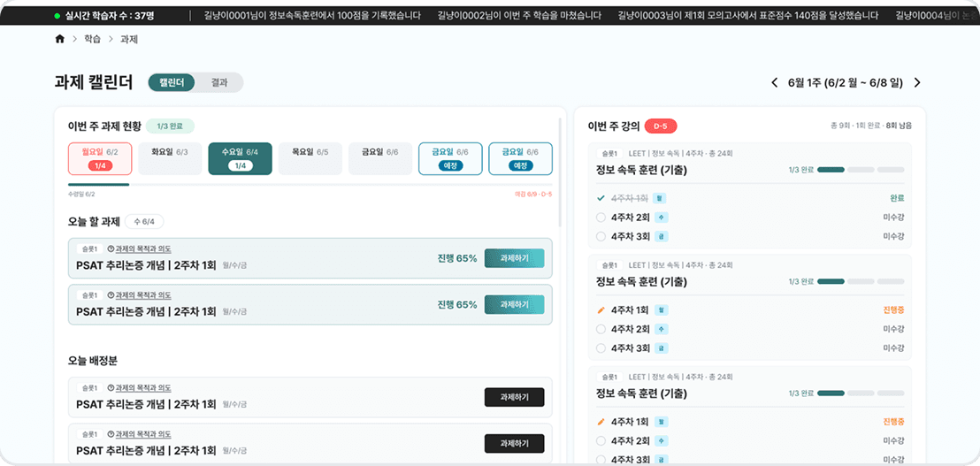Advance to next week with right chevron
This screenshot has width=980, height=466.
tap(917, 82)
